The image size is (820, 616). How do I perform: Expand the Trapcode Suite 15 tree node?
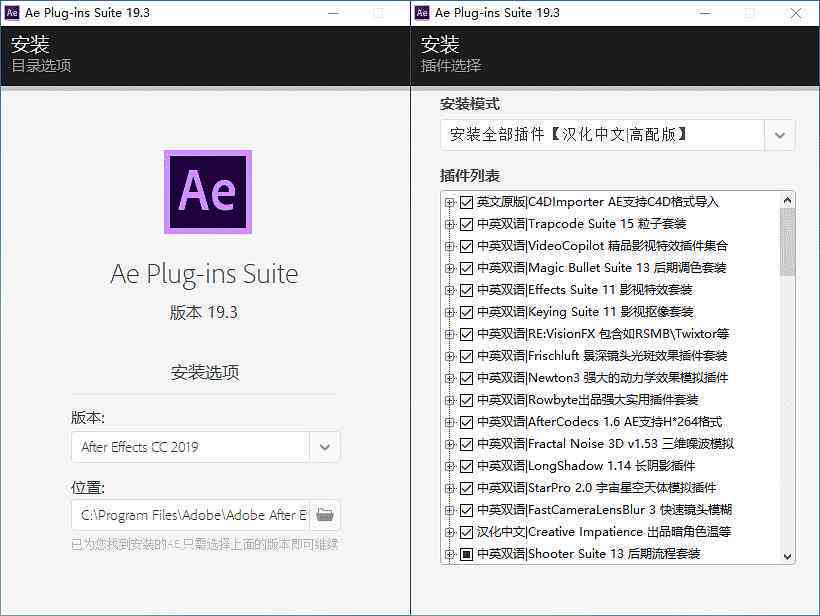[449, 224]
